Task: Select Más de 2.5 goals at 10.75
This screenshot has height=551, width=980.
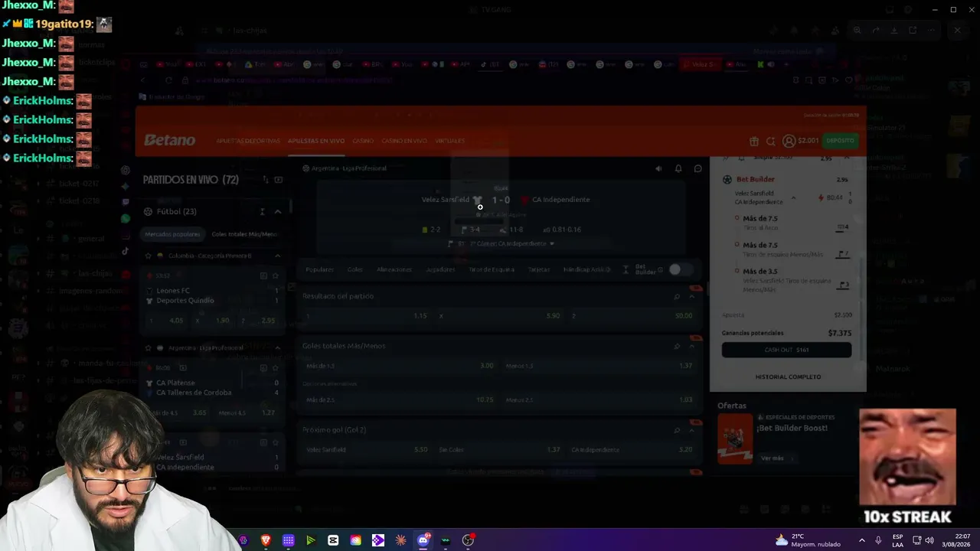Action: pos(400,399)
